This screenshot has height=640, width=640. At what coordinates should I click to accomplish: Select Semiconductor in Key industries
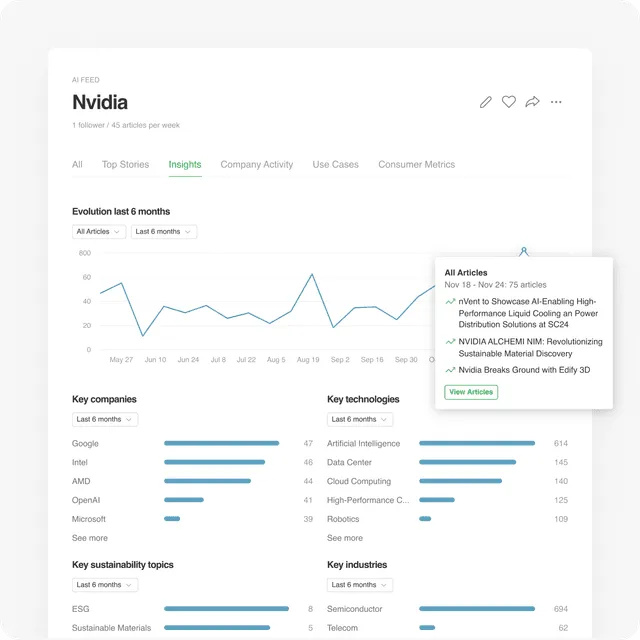tap(354, 609)
